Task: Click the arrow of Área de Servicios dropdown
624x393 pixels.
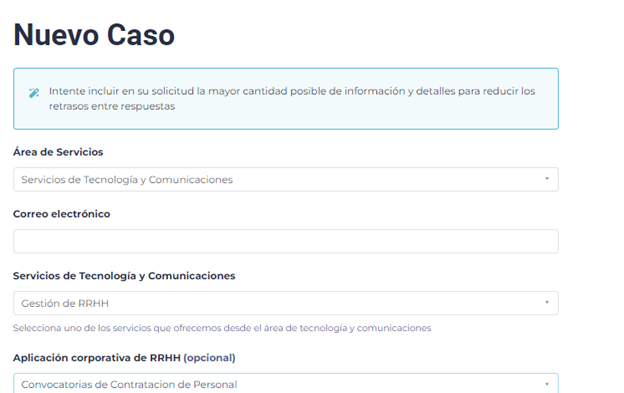Action: point(547,179)
